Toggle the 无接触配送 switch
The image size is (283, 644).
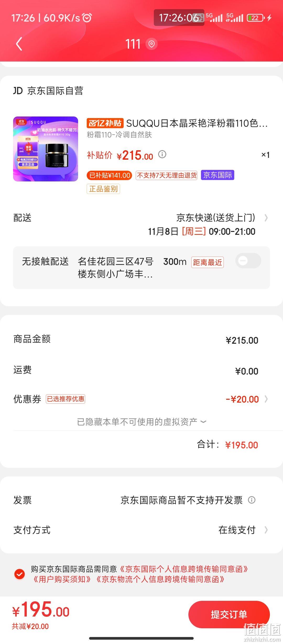pos(248,261)
